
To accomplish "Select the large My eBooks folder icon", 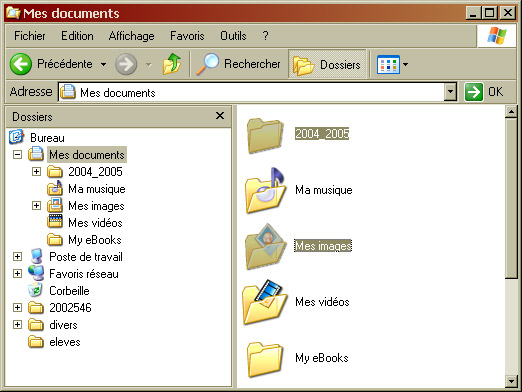I will pyautogui.click(x=265, y=359).
